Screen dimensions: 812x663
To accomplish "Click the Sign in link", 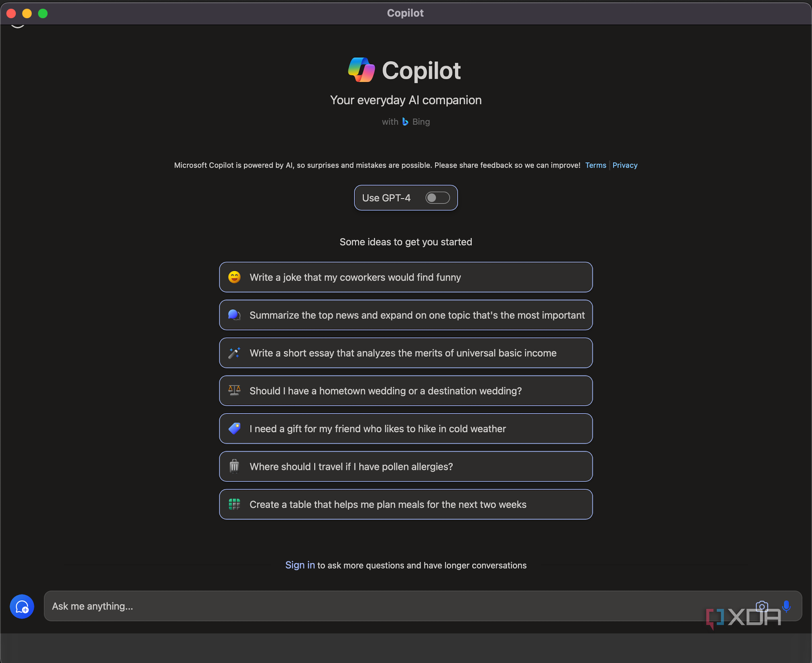I will pyautogui.click(x=300, y=565).
